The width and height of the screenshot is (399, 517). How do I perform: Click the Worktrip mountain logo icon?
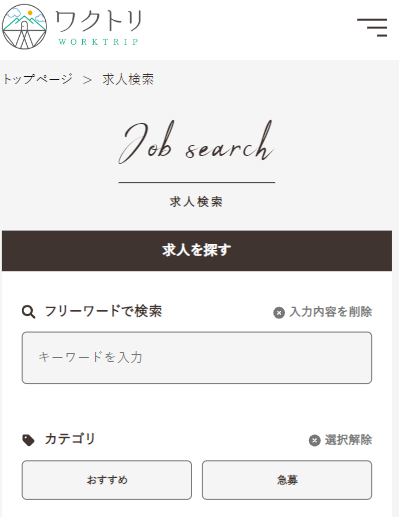coord(24,27)
